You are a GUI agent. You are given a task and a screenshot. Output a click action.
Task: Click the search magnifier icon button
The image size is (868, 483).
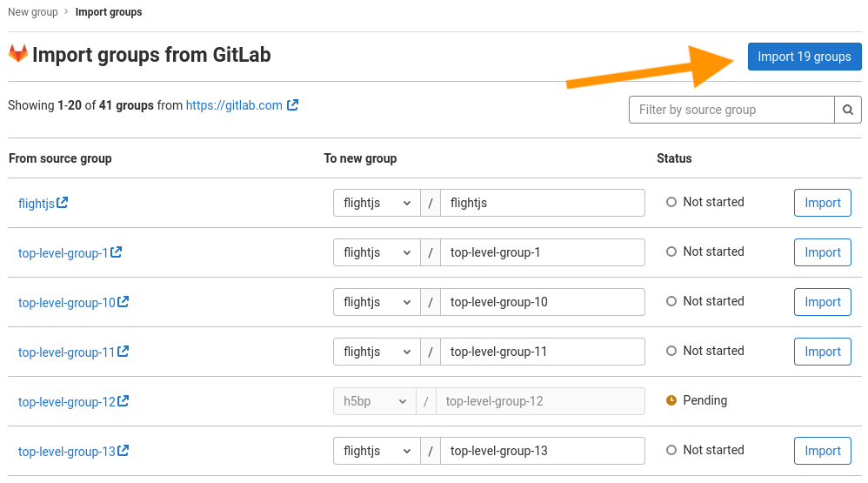pos(848,110)
